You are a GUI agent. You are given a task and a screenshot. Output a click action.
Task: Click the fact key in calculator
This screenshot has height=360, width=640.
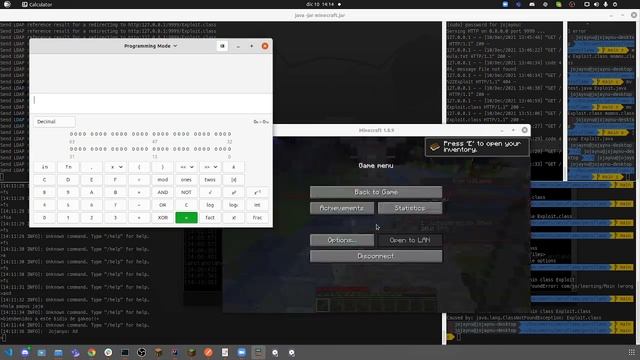click(210, 218)
